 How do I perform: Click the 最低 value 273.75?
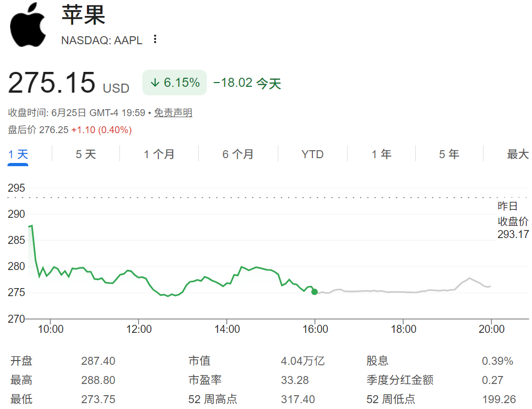[99, 399]
